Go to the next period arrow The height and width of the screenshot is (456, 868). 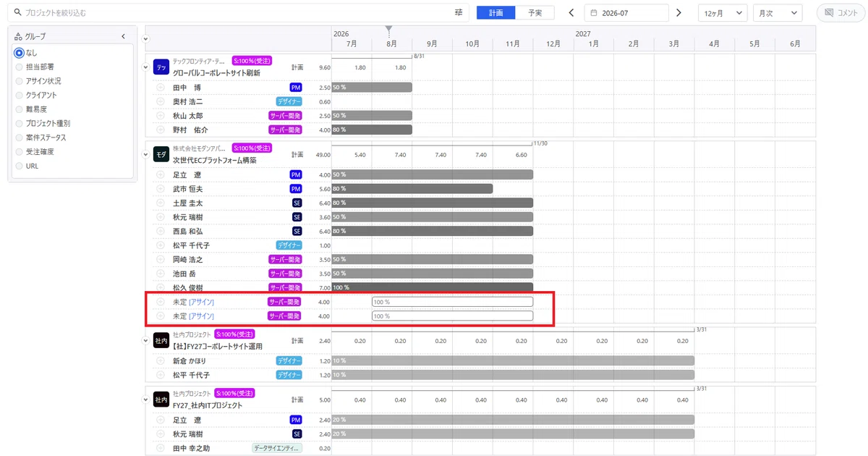[x=678, y=13]
